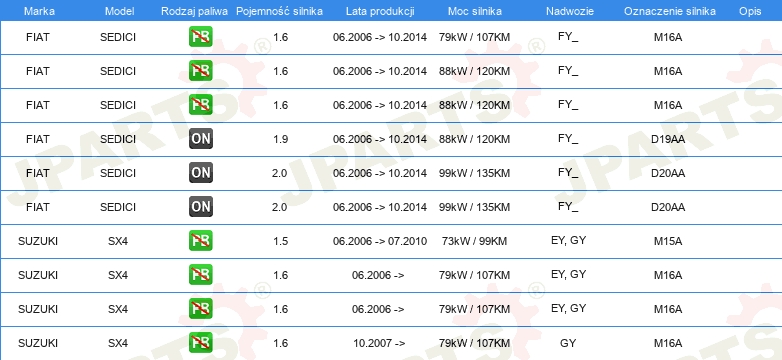Click the petrol icon in the SX4 10.2007 row

click(200, 343)
